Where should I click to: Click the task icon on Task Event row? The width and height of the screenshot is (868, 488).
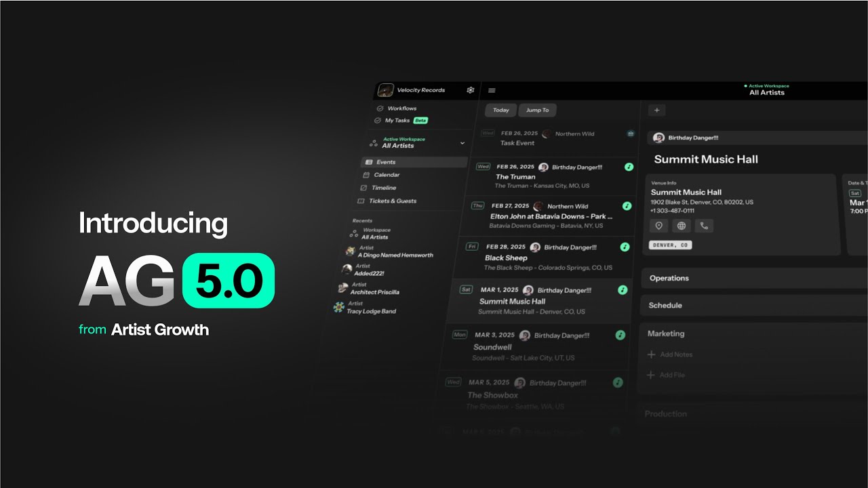pyautogui.click(x=631, y=134)
